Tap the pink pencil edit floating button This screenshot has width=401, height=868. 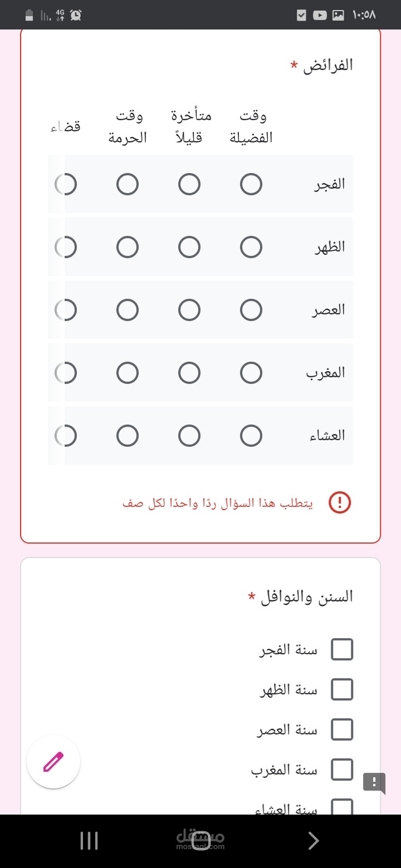click(x=53, y=762)
